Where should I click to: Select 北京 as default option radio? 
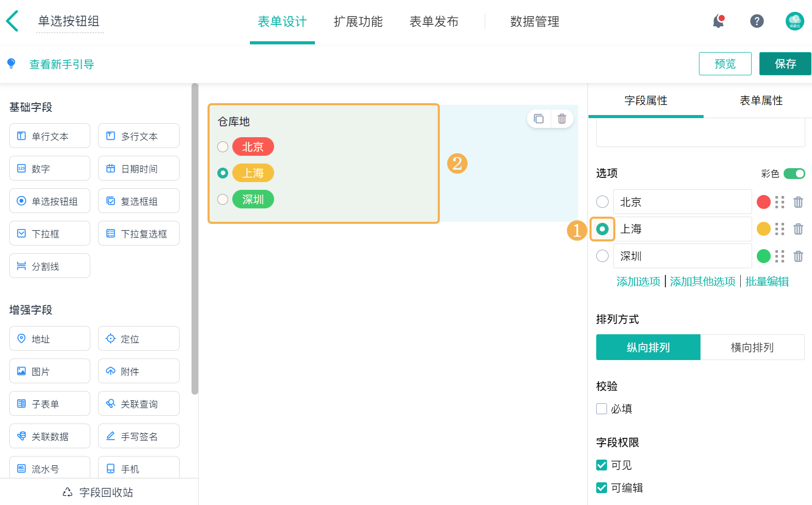[x=602, y=202]
